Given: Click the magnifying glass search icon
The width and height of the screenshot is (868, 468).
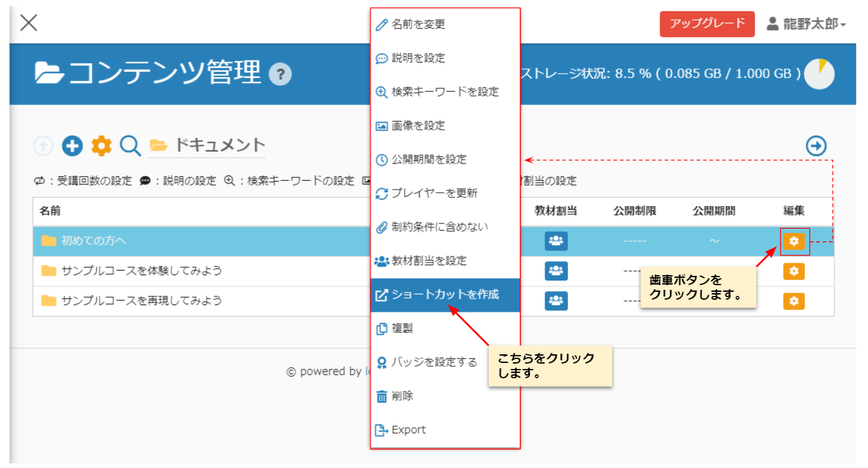Looking at the screenshot, I should click(x=130, y=146).
